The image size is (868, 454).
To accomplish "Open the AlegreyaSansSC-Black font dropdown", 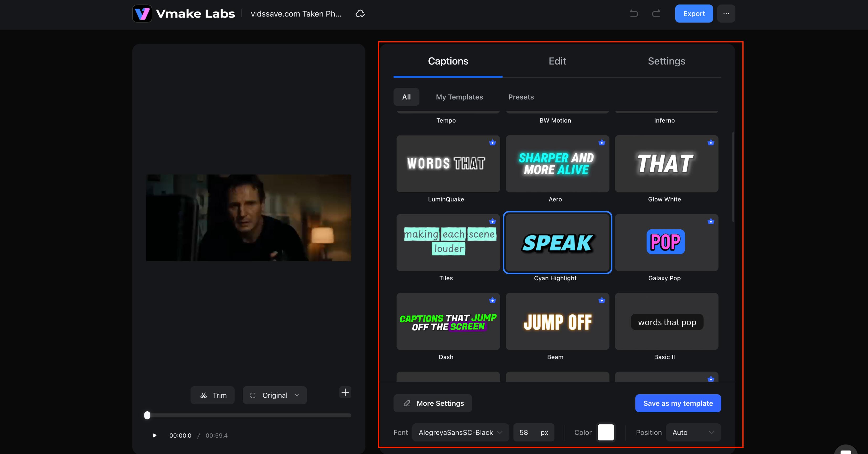I will (x=461, y=433).
